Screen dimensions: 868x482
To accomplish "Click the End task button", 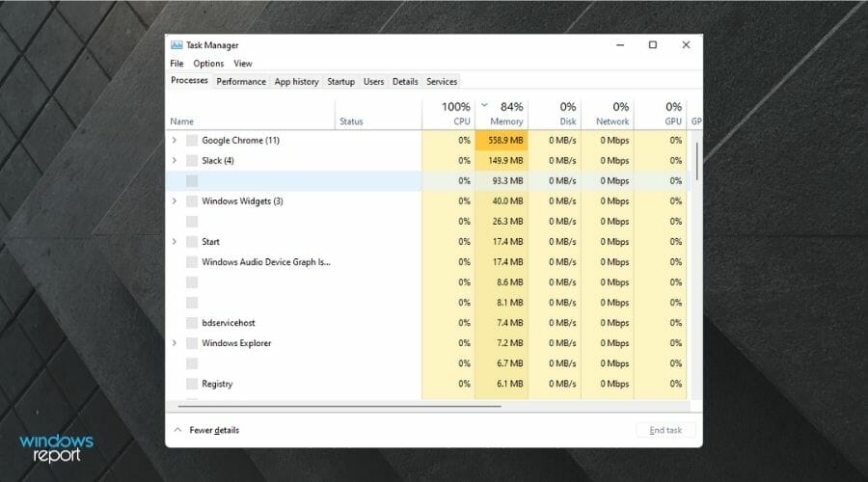I will click(665, 430).
